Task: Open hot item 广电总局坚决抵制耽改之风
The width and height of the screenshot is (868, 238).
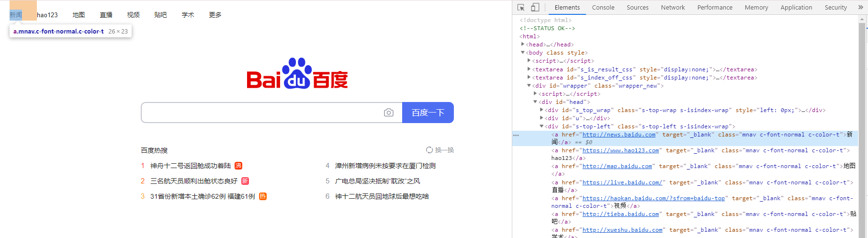Action: click(x=378, y=181)
